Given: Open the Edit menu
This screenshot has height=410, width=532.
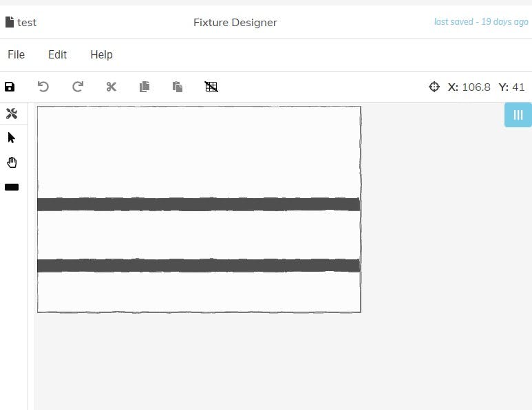Looking at the screenshot, I should point(57,54).
